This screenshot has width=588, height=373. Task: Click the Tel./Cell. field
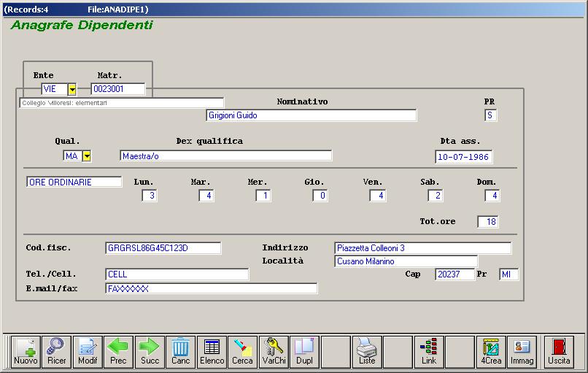tap(177, 274)
